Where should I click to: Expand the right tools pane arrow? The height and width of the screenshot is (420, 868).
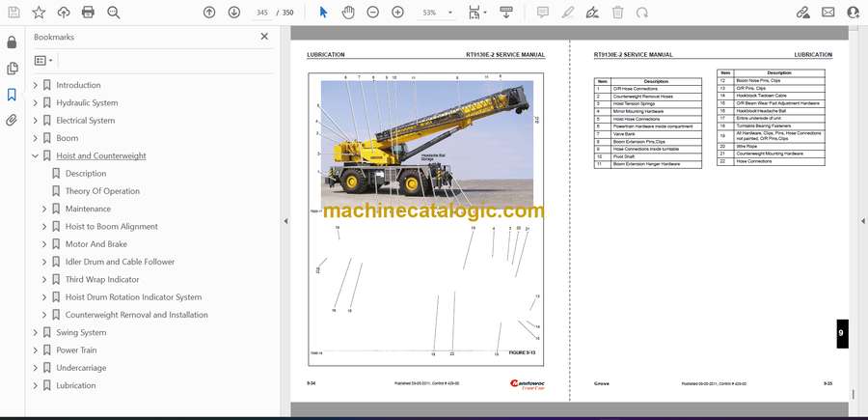coord(862,221)
